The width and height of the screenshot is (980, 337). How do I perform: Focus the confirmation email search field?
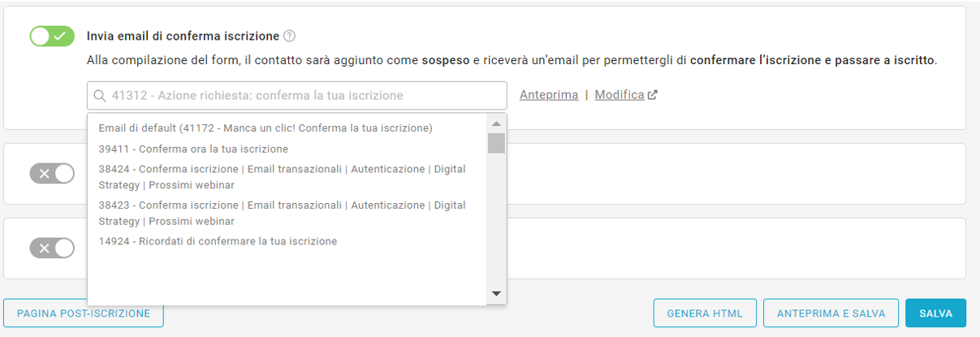304,96
